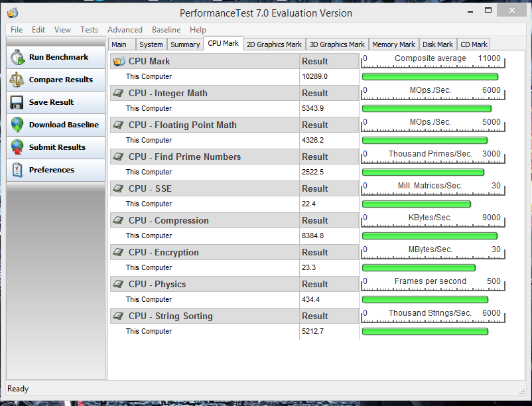
Task: Switch to the Disk Mark tab
Action: (x=438, y=44)
